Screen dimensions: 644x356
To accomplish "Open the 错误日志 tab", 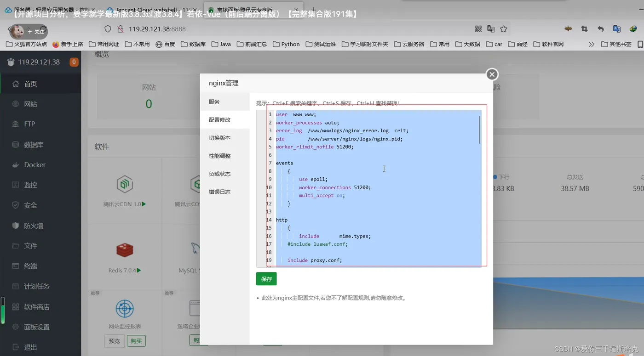I will click(x=224, y=192).
